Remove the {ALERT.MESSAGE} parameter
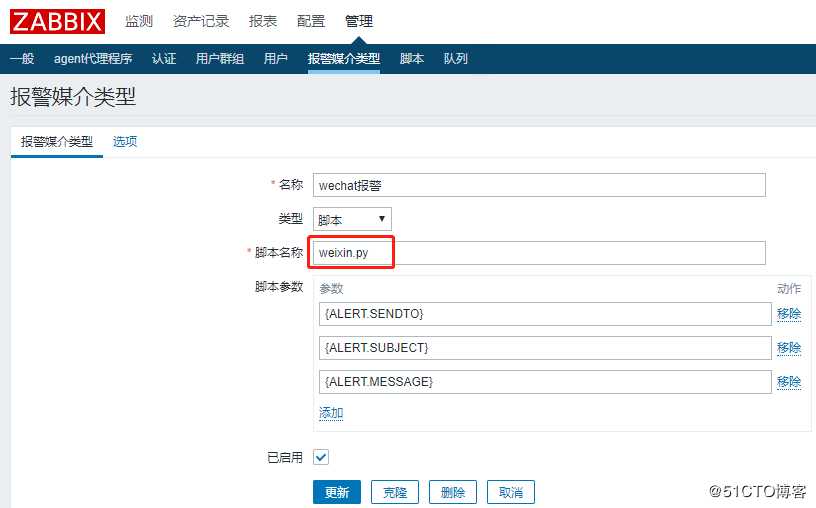This screenshot has height=508, width=816. click(789, 382)
